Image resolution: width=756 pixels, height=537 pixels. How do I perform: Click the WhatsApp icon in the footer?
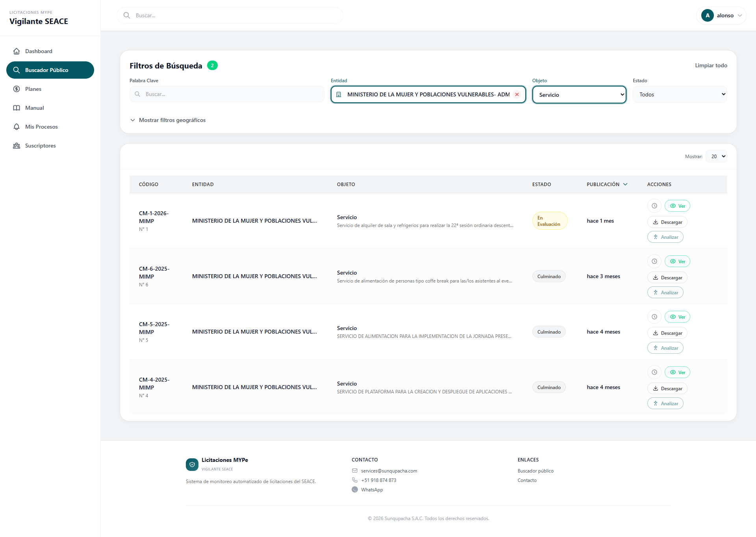coord(355,489)
